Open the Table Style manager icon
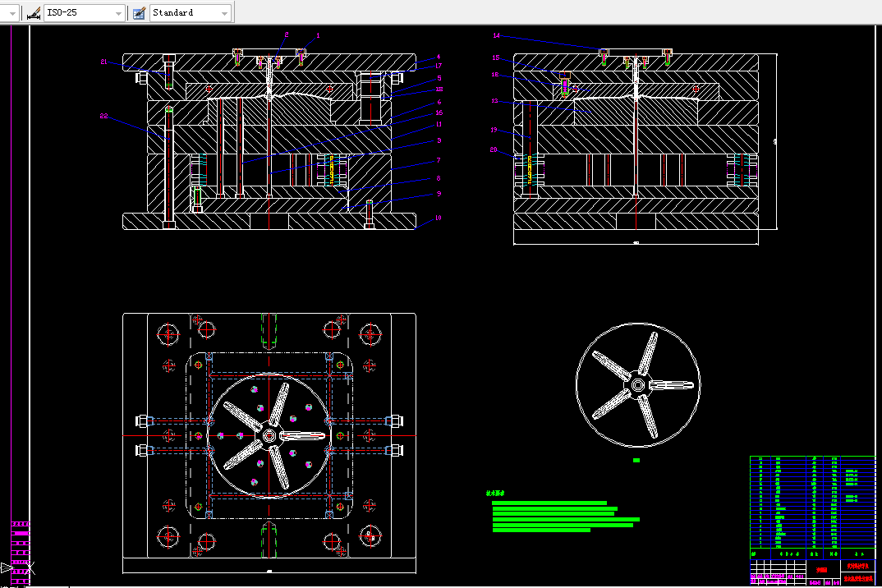This screenshot has height=588, width=882. tap(139, 12)
